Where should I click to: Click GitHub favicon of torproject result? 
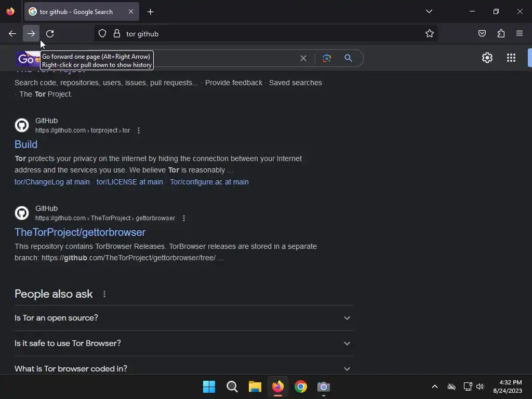click(22, 125)
